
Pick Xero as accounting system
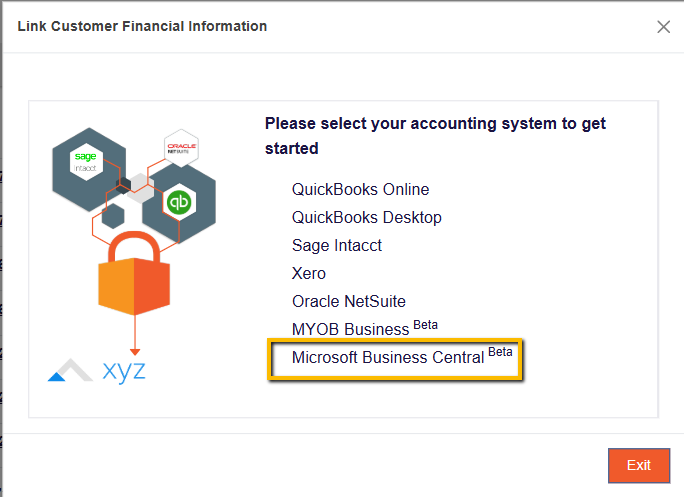tap(309, 273)
